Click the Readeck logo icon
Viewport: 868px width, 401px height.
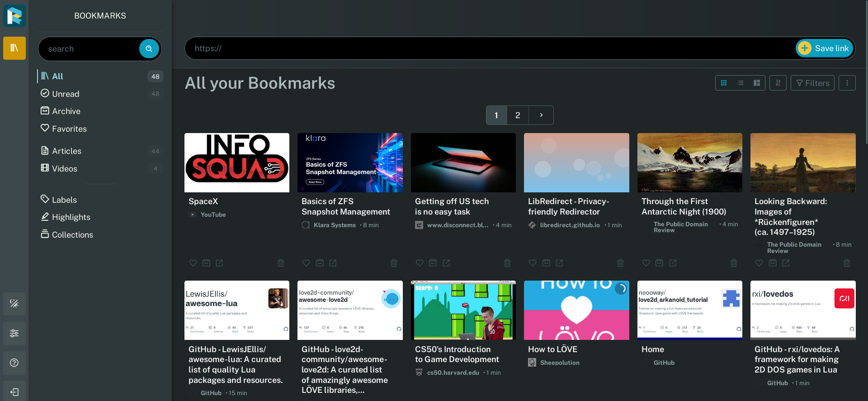14,15
